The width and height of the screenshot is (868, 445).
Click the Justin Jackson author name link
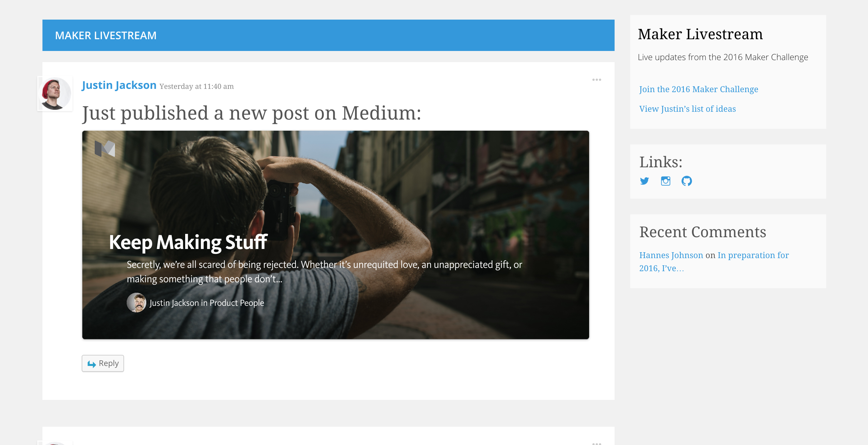pos(119,85)
